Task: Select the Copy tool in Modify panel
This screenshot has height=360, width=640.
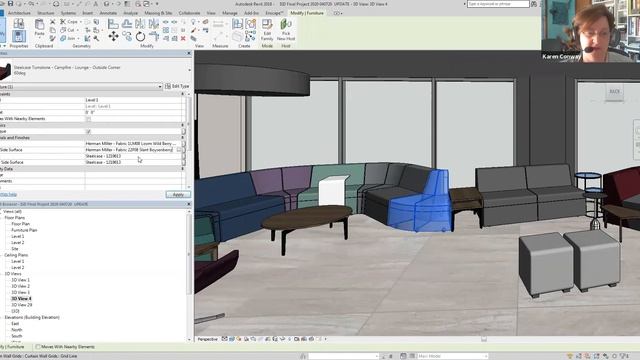Action: 127,36
